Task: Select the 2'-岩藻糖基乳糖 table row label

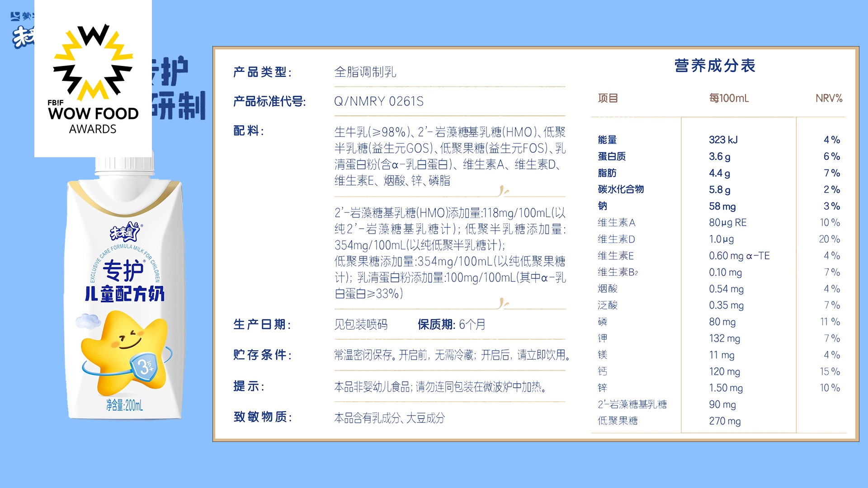Action: [x=632, y=404]
